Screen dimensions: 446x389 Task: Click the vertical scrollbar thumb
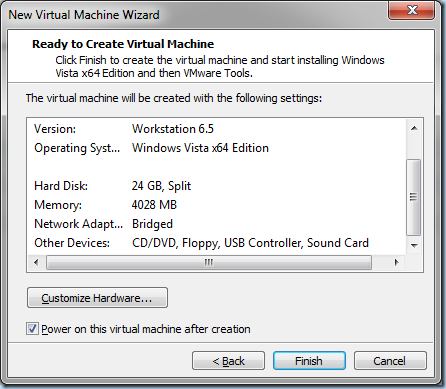414,197
